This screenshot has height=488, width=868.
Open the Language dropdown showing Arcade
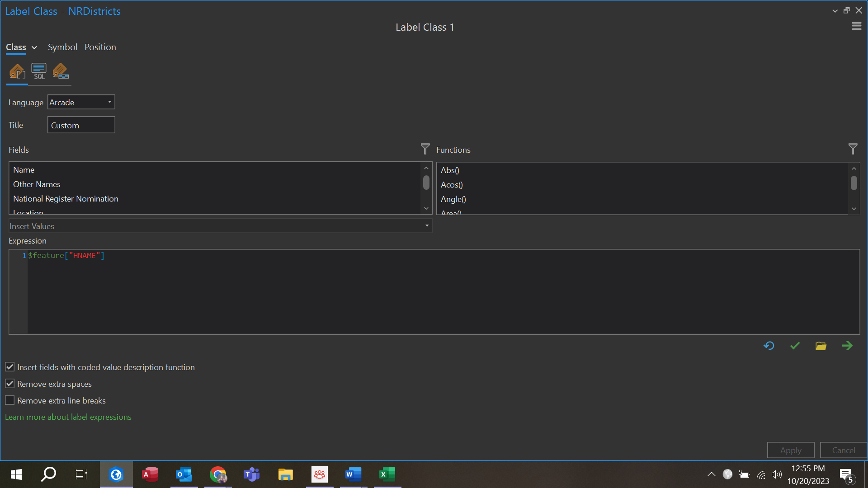point(109,102)
